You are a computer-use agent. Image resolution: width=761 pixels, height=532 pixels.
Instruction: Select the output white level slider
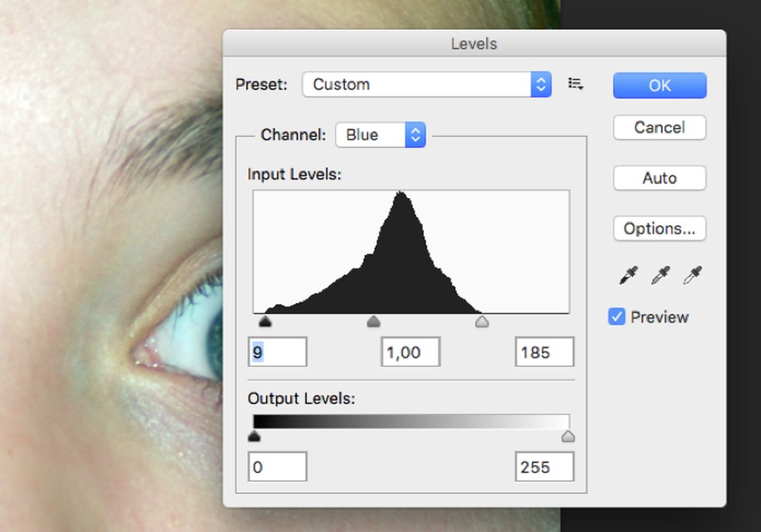click(x=568, y=437)
